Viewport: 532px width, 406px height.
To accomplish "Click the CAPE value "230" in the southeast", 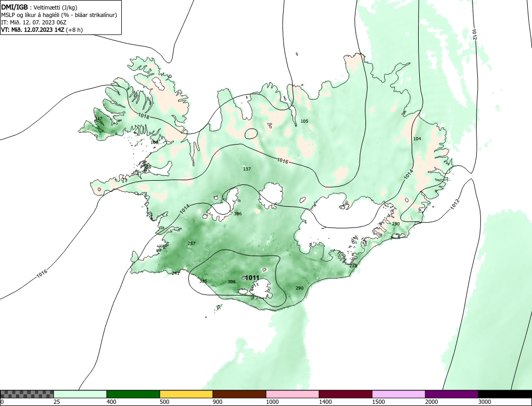I will point(396,224).
